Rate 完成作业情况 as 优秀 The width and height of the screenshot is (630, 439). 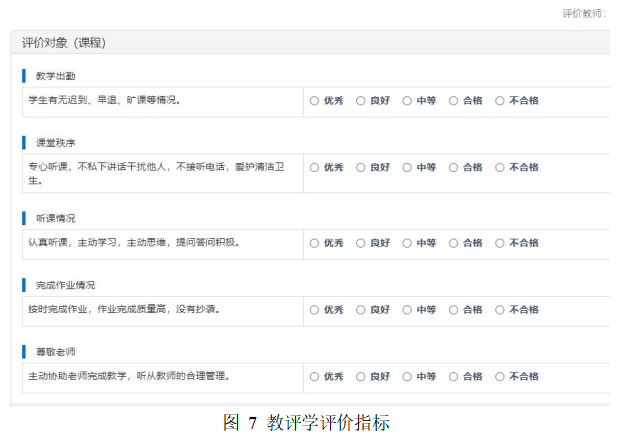(314, 310)
